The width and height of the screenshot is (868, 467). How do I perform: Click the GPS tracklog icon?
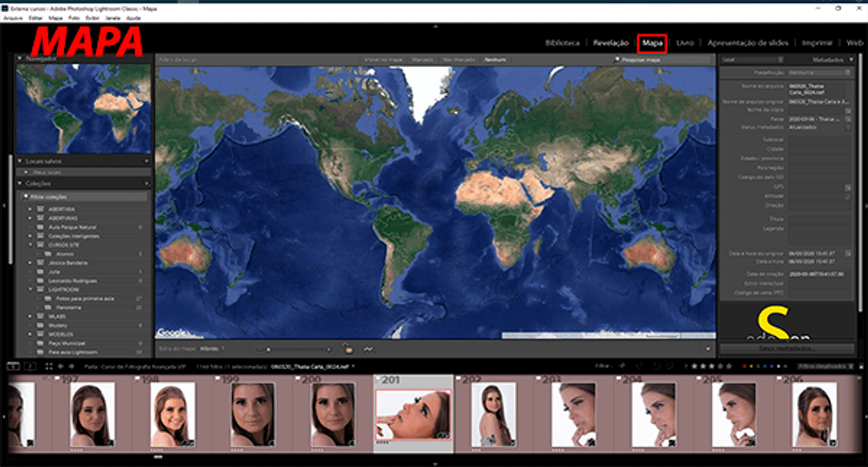click(368, 348)
